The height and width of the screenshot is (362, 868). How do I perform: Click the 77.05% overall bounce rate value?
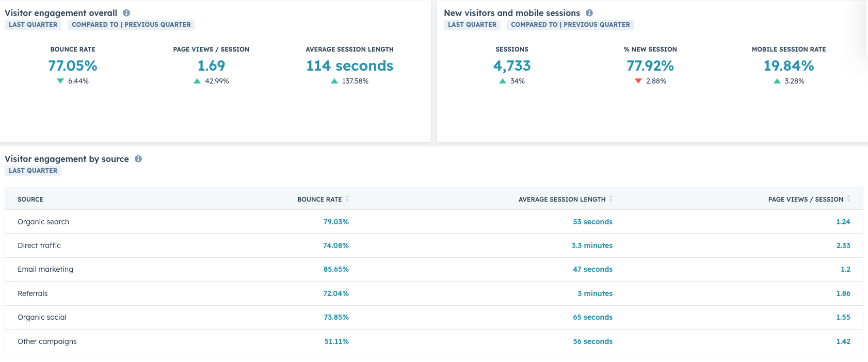(73, 66)
